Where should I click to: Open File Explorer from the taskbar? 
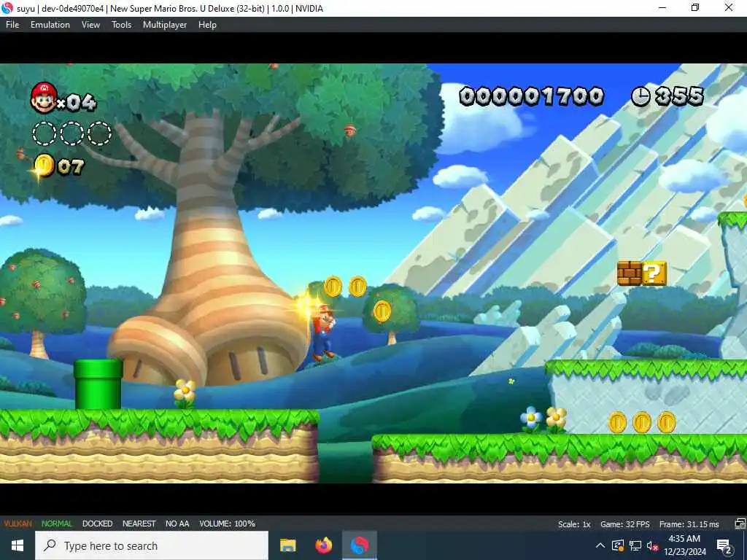[287, 545]
